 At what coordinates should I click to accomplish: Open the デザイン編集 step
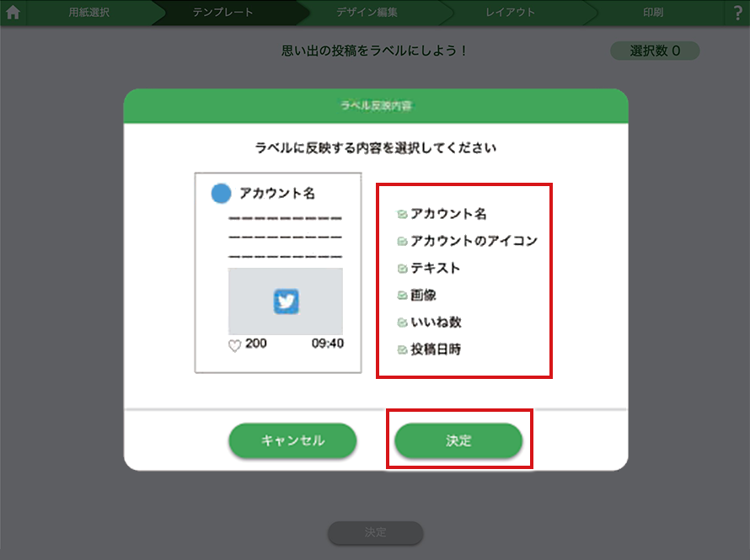coord(367,13)
